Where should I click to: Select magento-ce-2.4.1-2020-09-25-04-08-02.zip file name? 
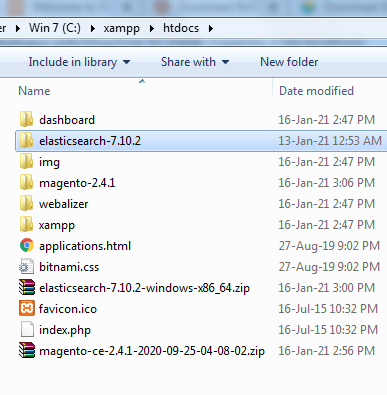click(152, 351)
